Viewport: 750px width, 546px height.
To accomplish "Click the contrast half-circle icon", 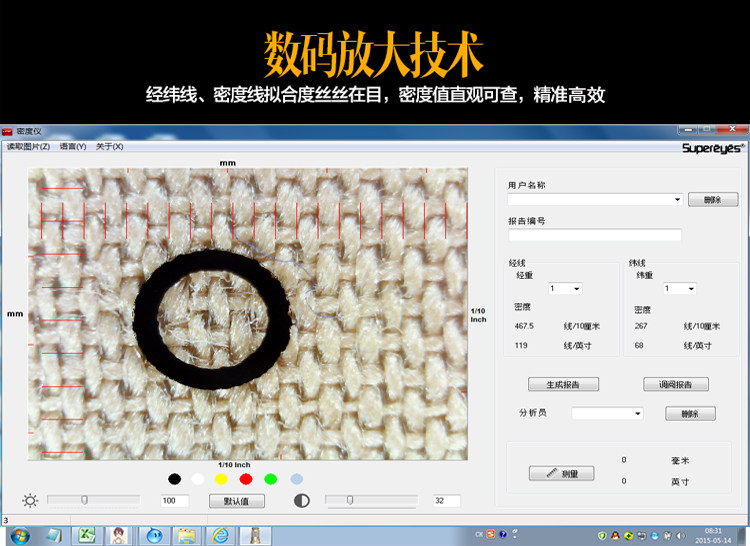I will 302,501.
